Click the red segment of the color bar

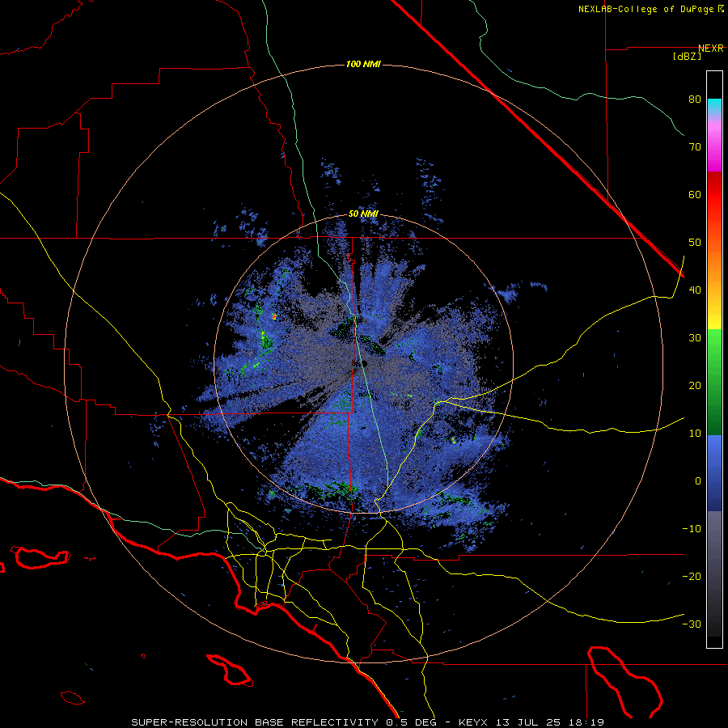coord(714,195)
